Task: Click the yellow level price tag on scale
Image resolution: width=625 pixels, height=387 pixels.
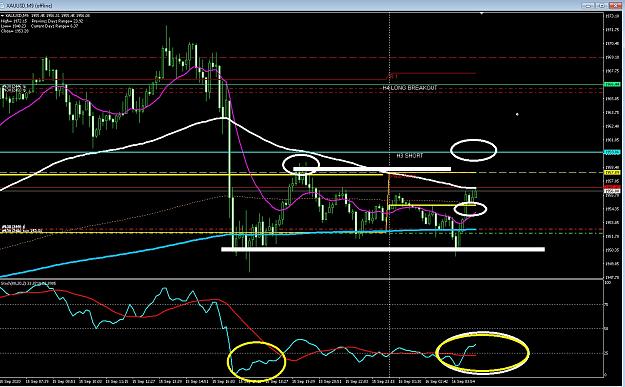Action: click(612, 173)
